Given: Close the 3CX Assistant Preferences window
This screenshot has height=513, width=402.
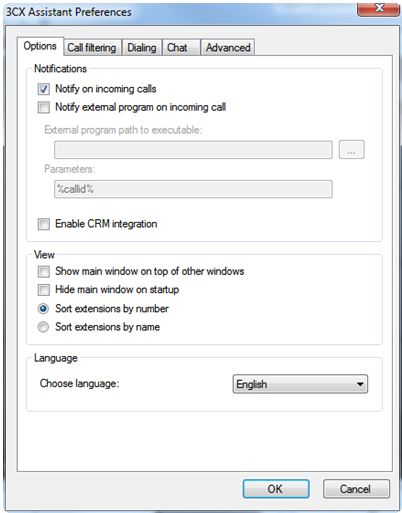Looking at the screenshot, I should click(378, 8).
